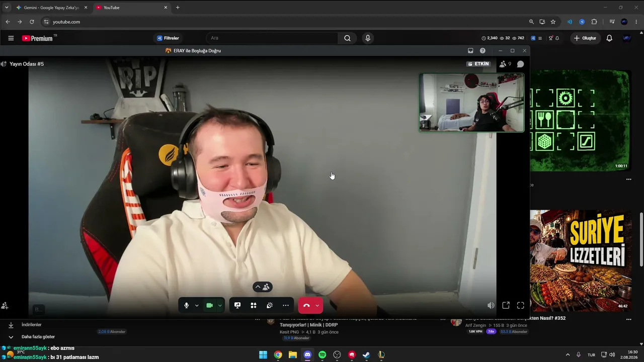644x362 pixels.
Task: Invite friends to the voice channel
Action: [5, 306]
